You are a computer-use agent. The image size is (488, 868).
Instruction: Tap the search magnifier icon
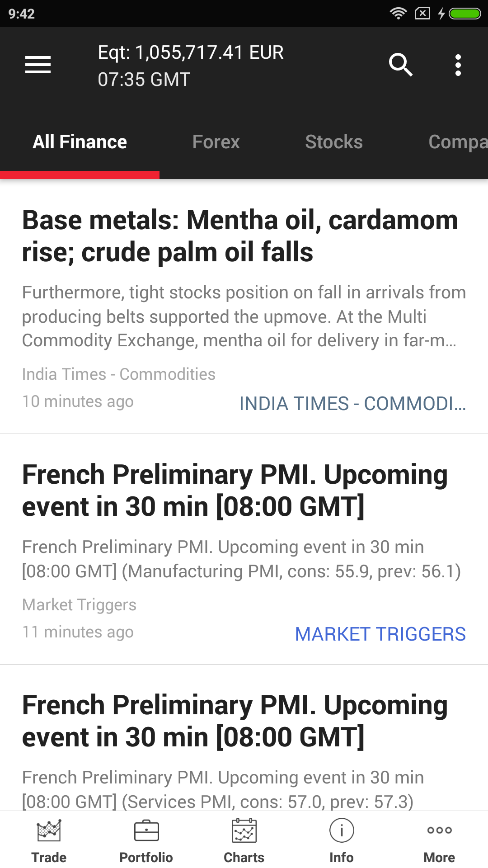point(400,65)
